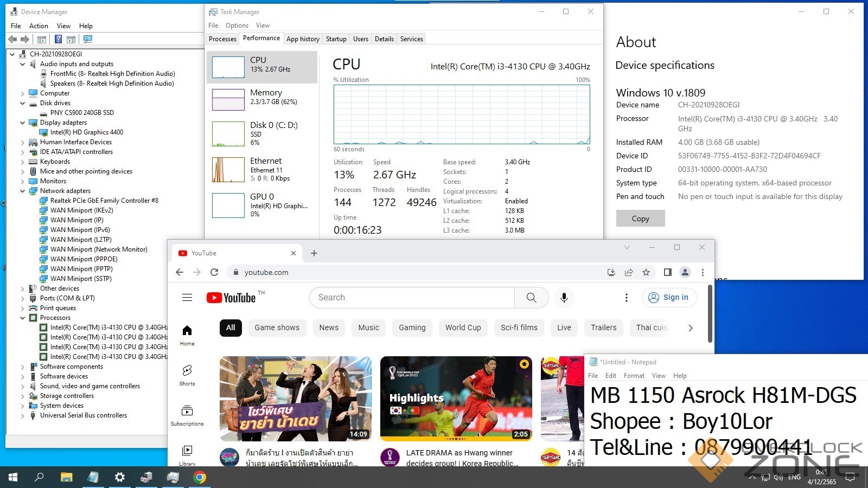
Task: Collapse the Processors tree node
Action: tap(23, 318)
